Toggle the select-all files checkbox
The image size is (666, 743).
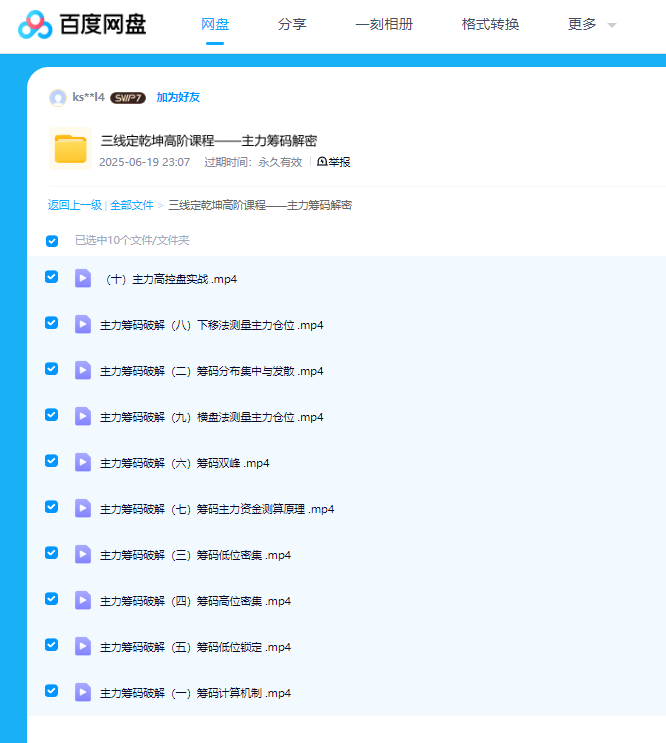[52, 241]
